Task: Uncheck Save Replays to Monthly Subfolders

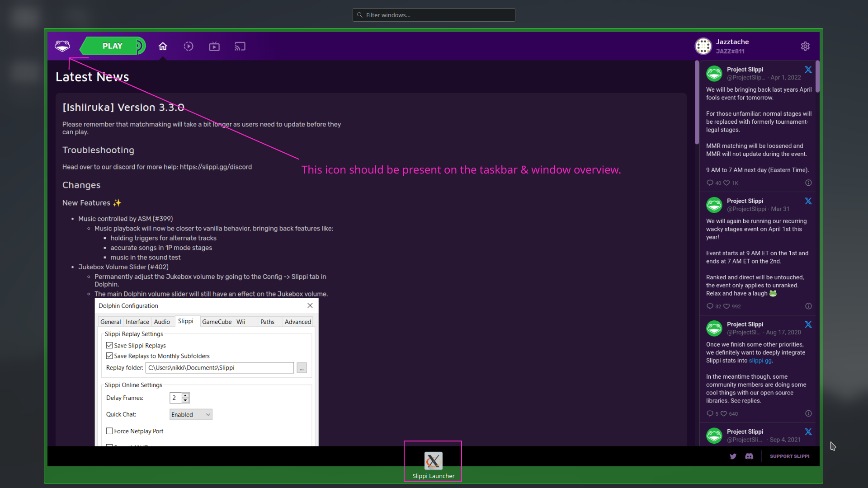Action: coord(109,356)
